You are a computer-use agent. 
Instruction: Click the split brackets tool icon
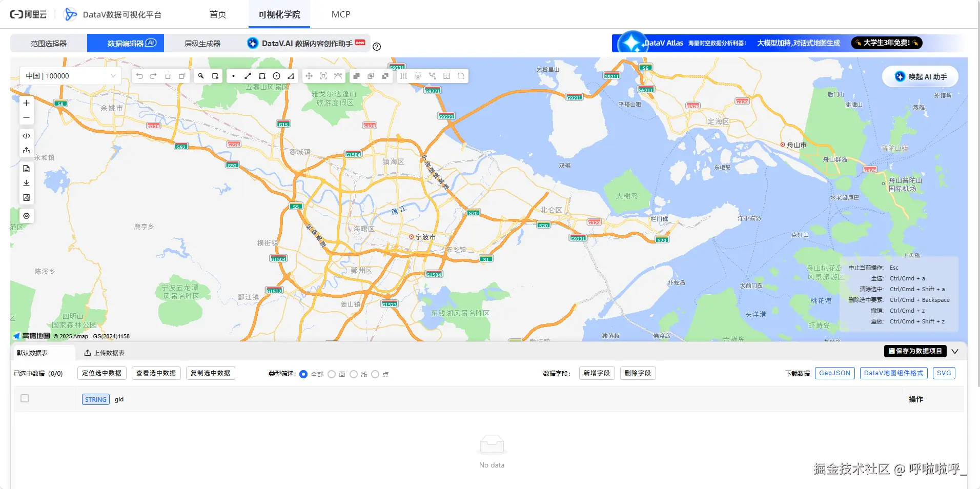(404, 76)
